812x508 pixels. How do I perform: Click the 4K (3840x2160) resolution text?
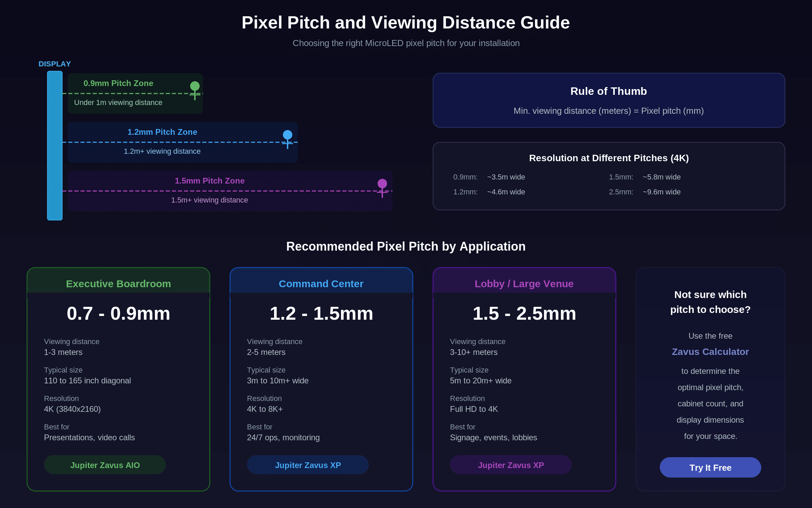point(72,409)
